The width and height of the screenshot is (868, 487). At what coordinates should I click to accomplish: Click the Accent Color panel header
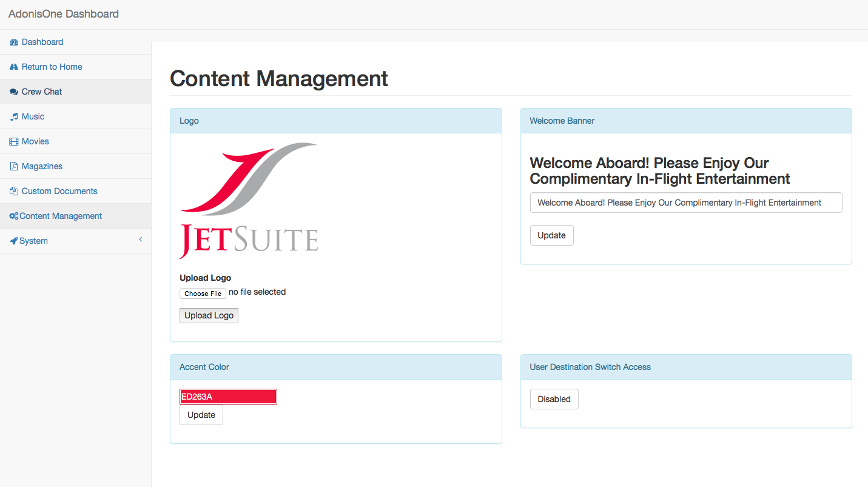coord(336,367)
